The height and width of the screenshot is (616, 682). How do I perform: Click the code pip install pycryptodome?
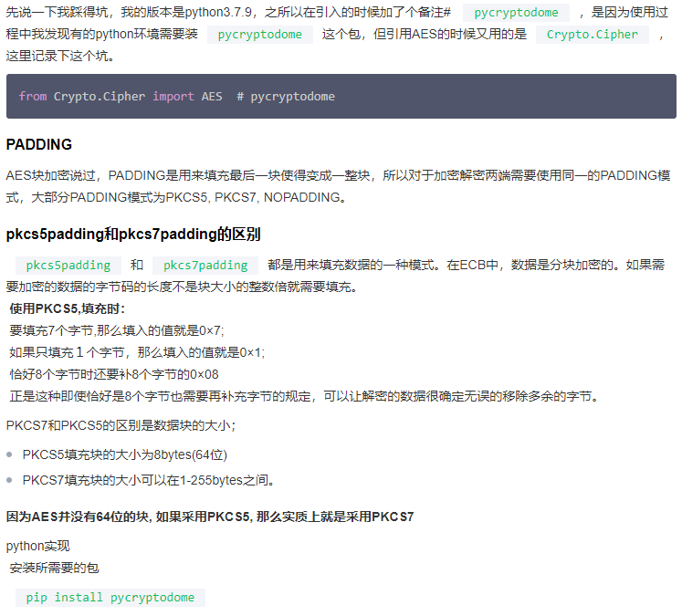110,598
